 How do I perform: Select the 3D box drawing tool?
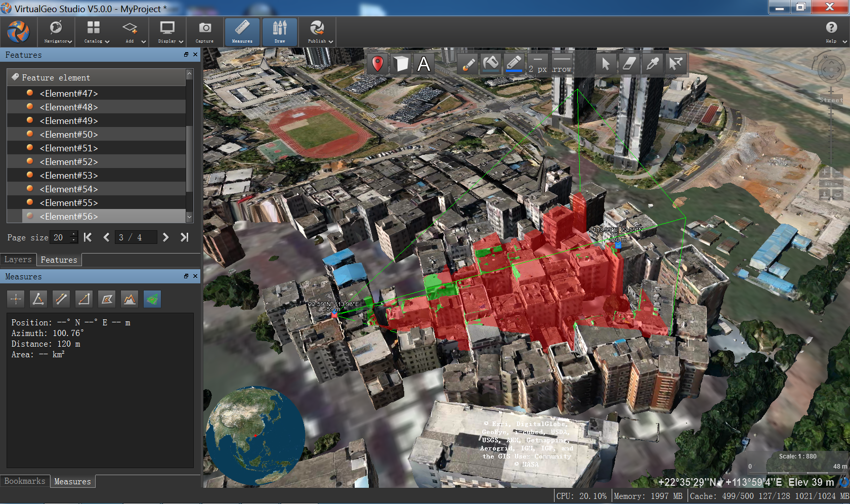coord(401,64)
